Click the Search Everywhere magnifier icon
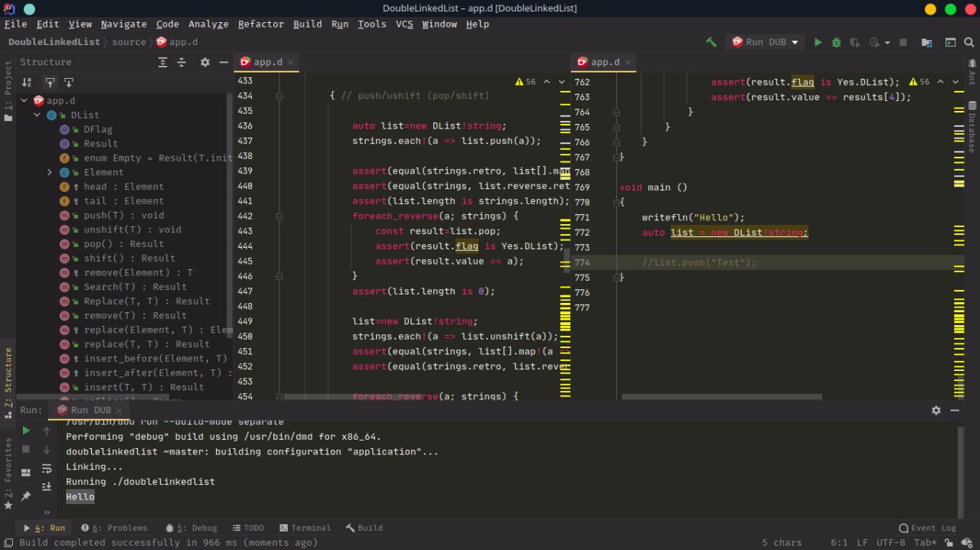Screen dimensions: 980x550 pos(968,43)
